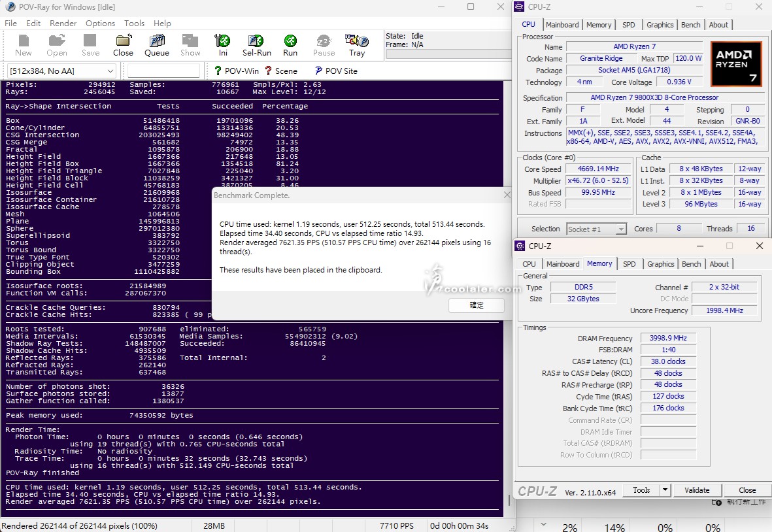Open the Render menu
This screenshot has width=772, height=532.
click(x=63, y=23)
